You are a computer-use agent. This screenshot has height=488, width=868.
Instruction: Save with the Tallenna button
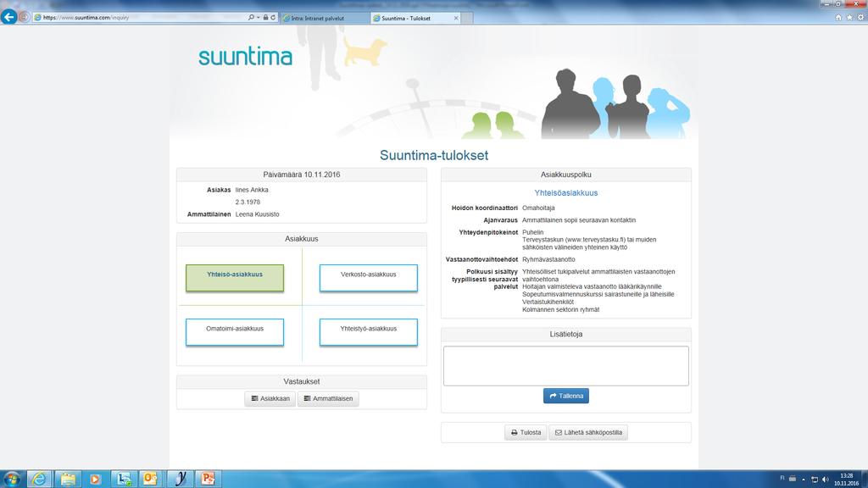[x=565, y=396]
